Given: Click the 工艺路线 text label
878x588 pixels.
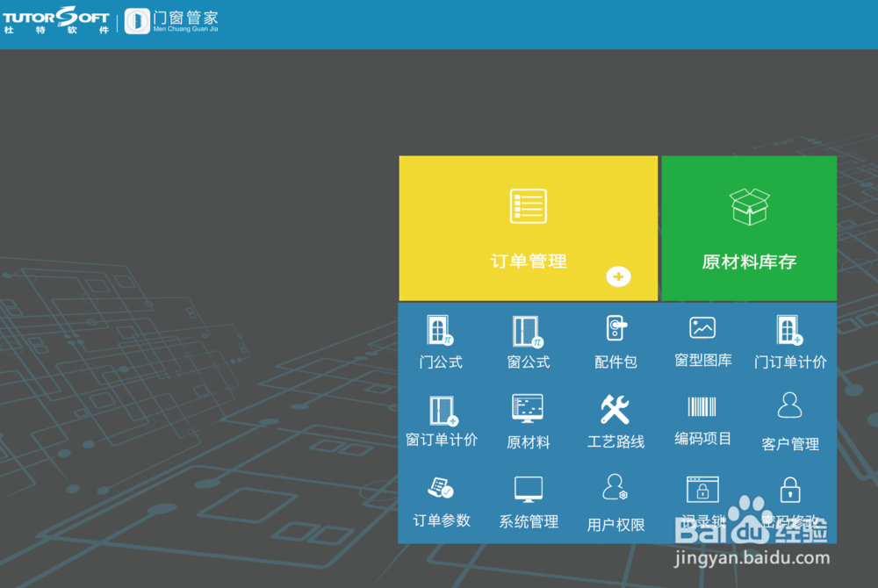Looking at the screenshot, I should (615, 442).
